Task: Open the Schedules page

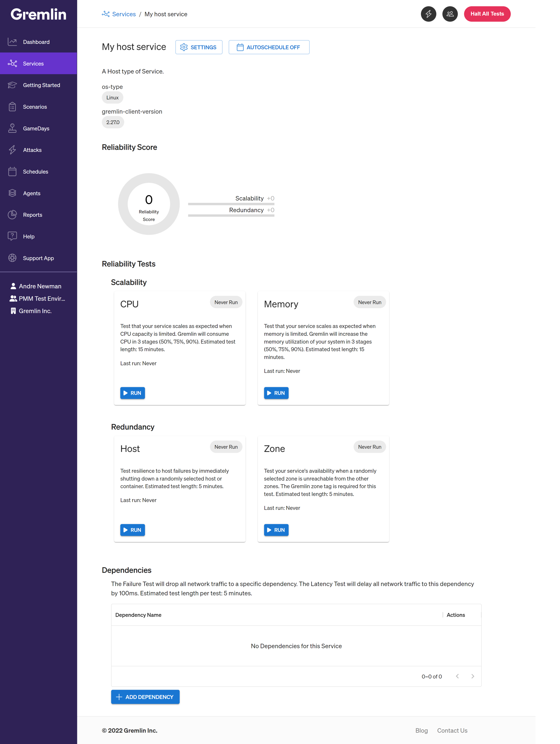Action: [x=38, y=171]
